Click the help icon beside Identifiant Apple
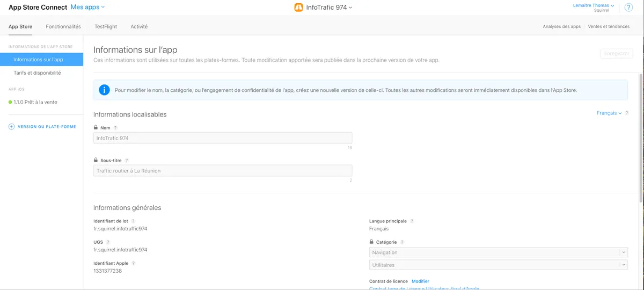Viewport: 644px width, 290px height. click(x=134, y=263)
